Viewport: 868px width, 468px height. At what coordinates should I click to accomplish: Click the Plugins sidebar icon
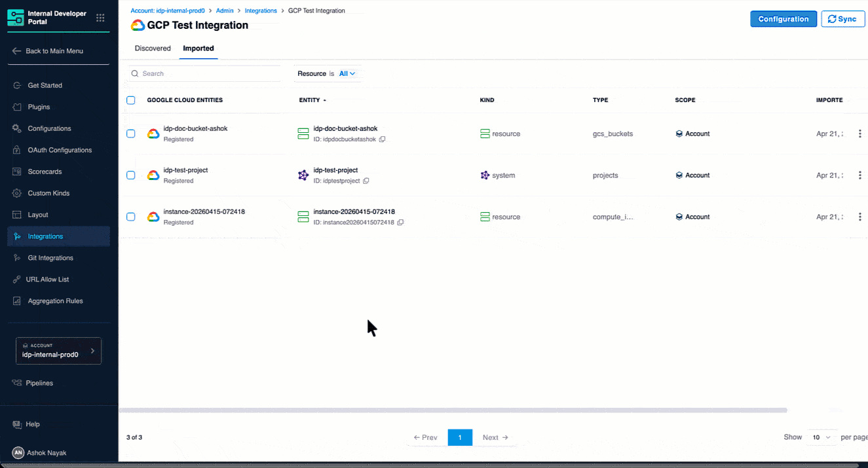[17, 107]
